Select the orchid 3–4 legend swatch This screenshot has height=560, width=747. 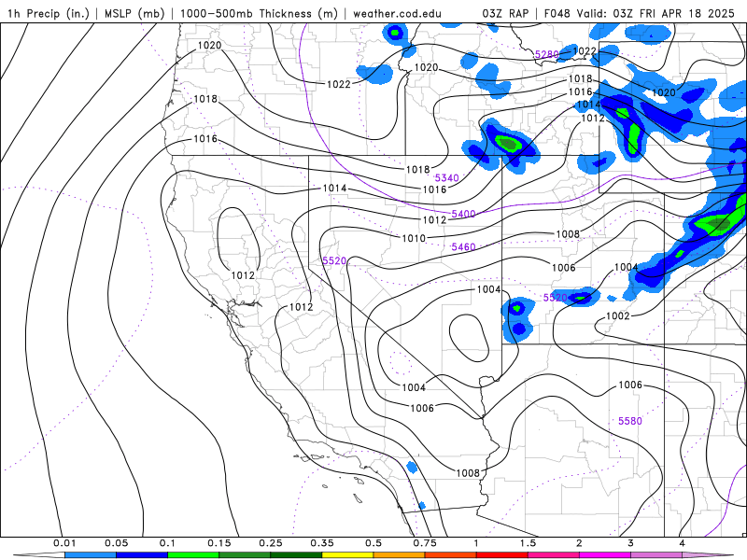point(656,555)
